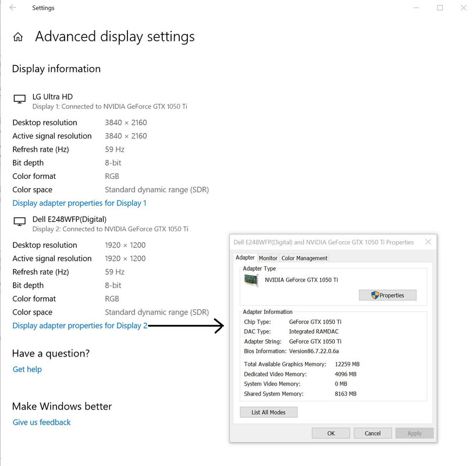Click the Display 1 connected-to subtitle
The width and height of the screenshot is (476, 466).
tap(110, 107)
